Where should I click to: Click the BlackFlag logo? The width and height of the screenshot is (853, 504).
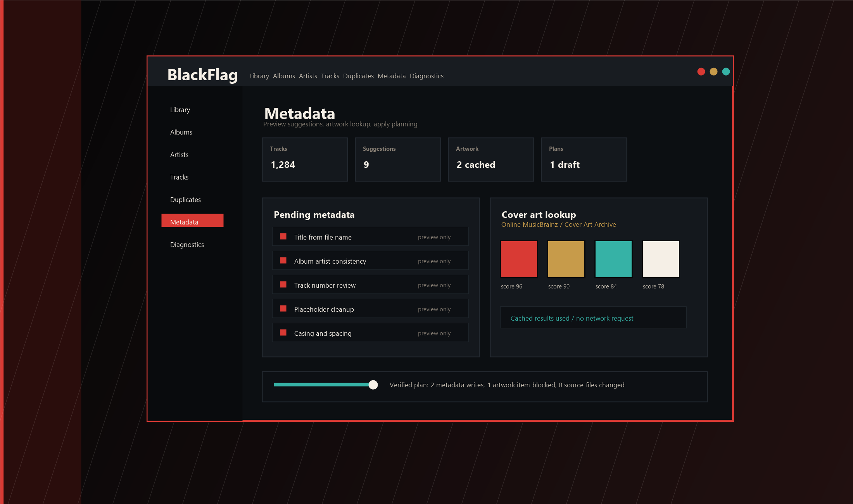(202, 75)
